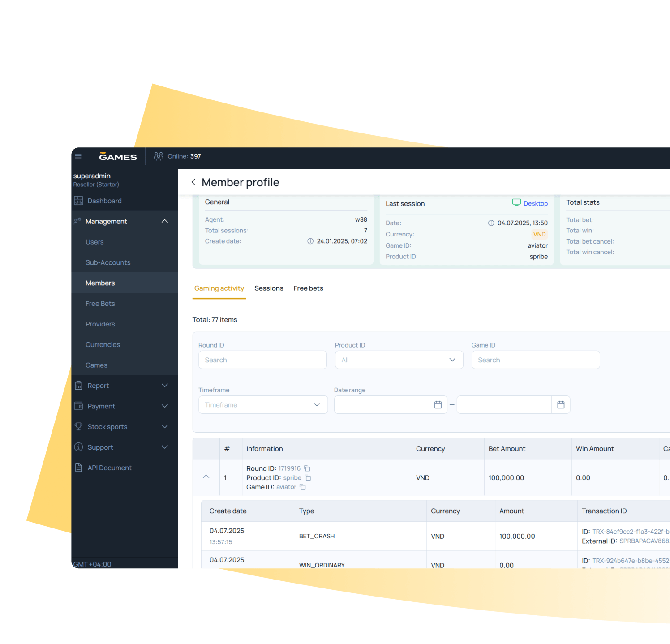Image resolution: width=670 pixels, height=644 pixels.
Task: Click the Round ID search field
Action: [262, 360]
